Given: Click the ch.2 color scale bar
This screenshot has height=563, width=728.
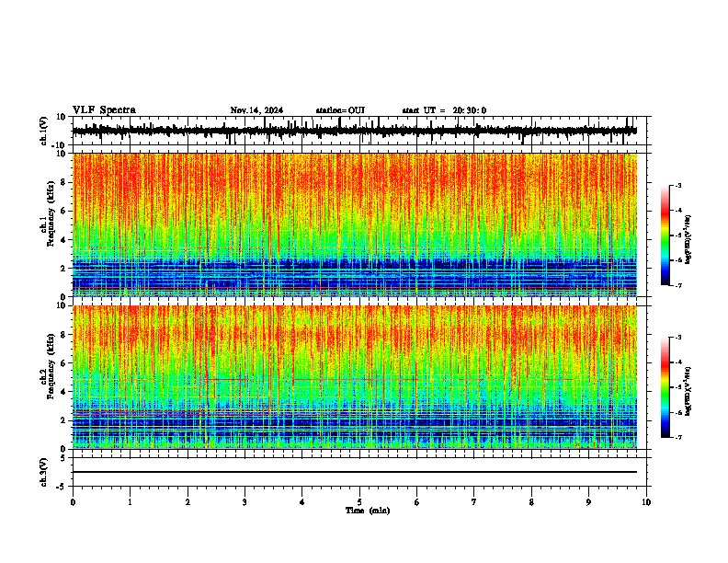Looking at the screenshot, I should pyautogui.click(x=665, y=387).
